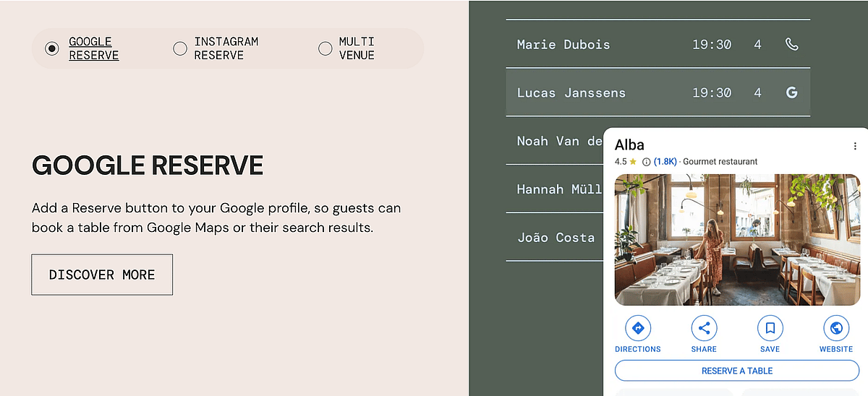The image size is (868, 396).
Task: Click the phone icon beside Marie Dubois
Action: point(791,45)
